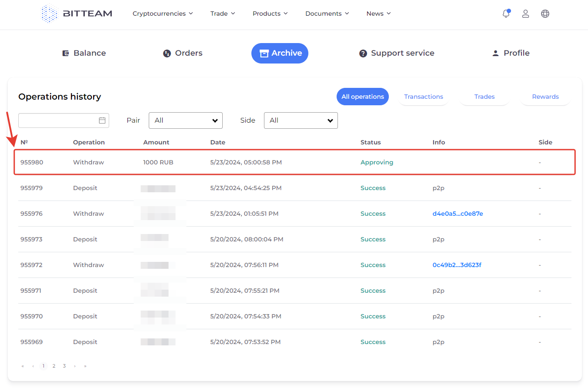Viewport: 588px width, 388px height.
Task: Go to page 3
Action: pos(64,366)
